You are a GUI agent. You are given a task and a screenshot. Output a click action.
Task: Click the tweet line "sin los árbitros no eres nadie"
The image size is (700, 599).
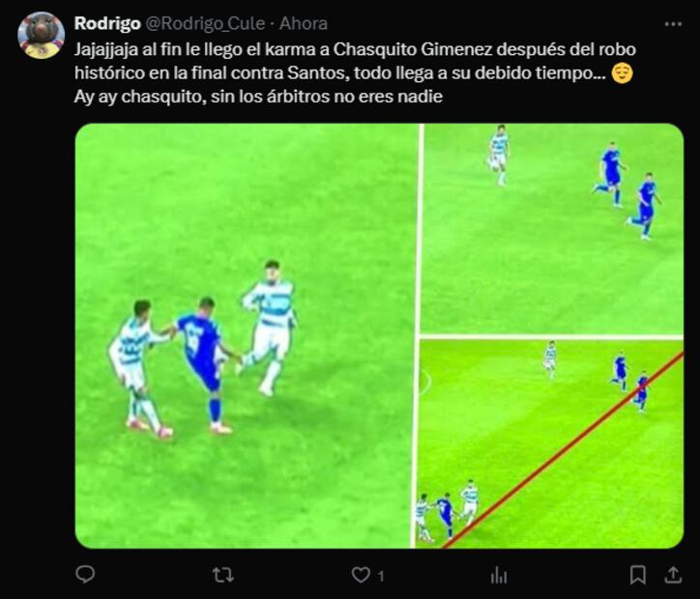pos(327,97)
